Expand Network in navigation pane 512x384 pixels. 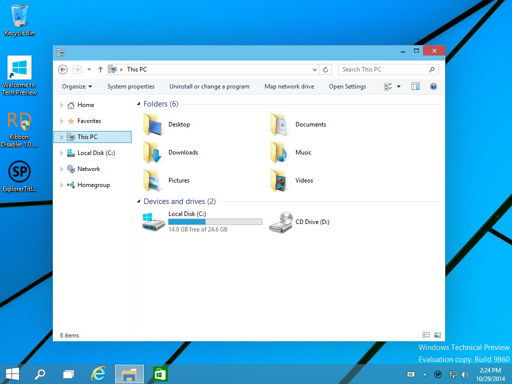[61, 169]
